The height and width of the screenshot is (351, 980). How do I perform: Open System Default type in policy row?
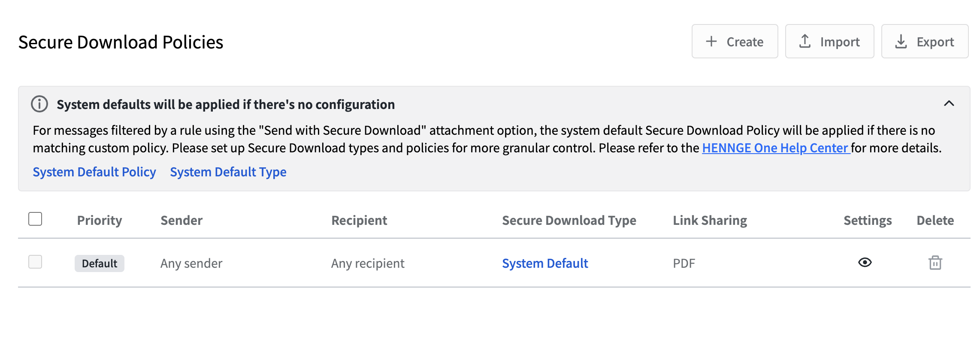click(x=545, y=263)
